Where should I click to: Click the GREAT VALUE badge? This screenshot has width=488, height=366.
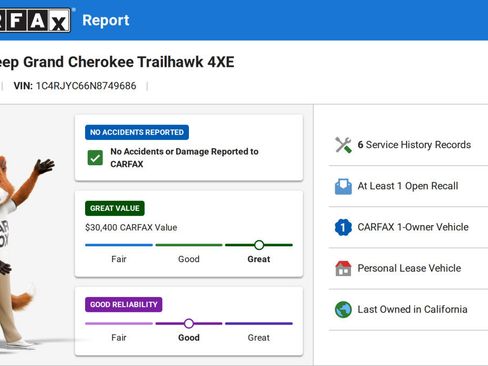click(x=115, y=208)
